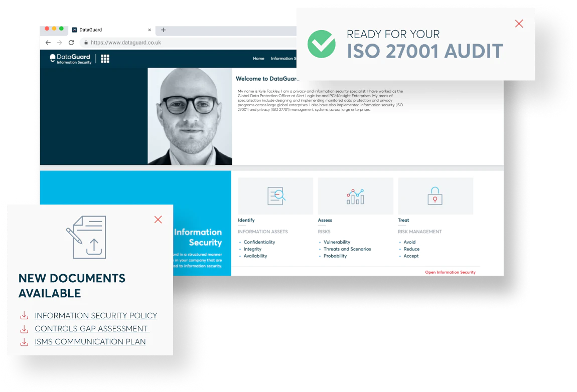Dismiss the New Documents Available popup
This screenshot has width=577, height=392.
pos(158,220)
